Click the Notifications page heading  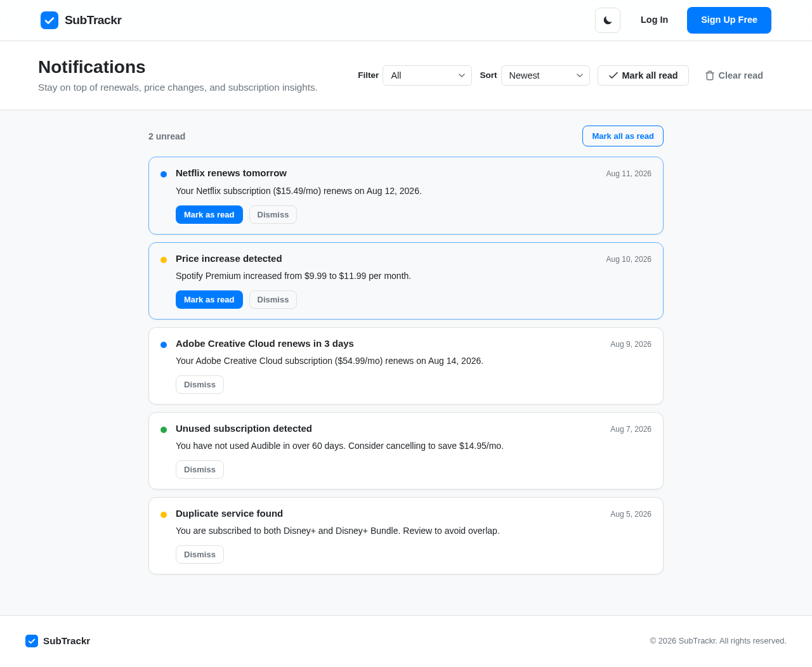click(92, 67)
